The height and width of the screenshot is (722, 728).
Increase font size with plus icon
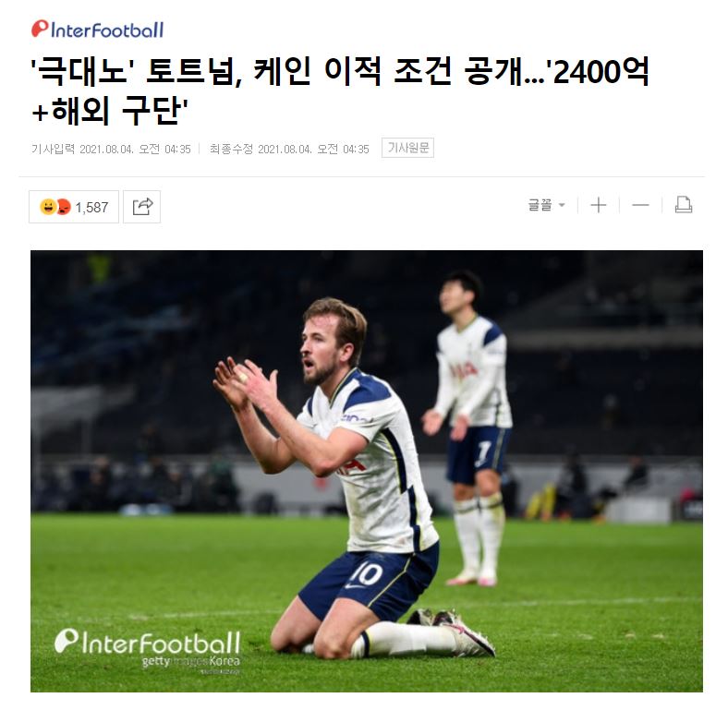pyautogui.click(x=599, y=205)
